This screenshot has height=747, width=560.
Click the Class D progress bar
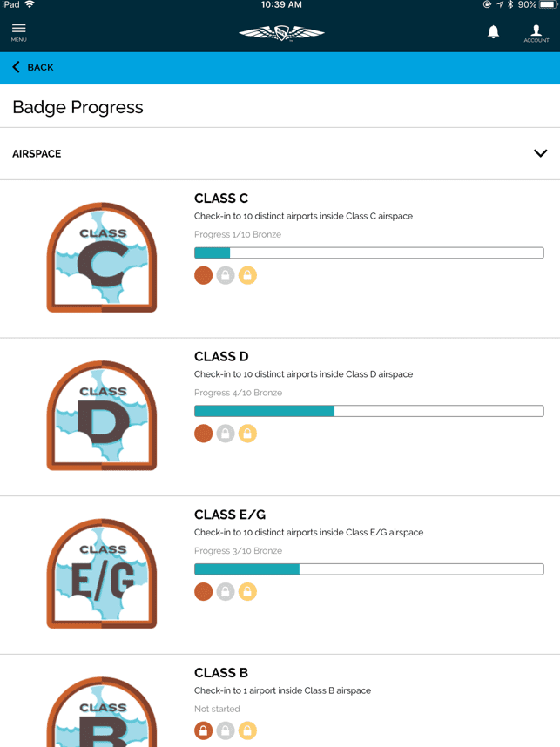(x=369, y=411)
